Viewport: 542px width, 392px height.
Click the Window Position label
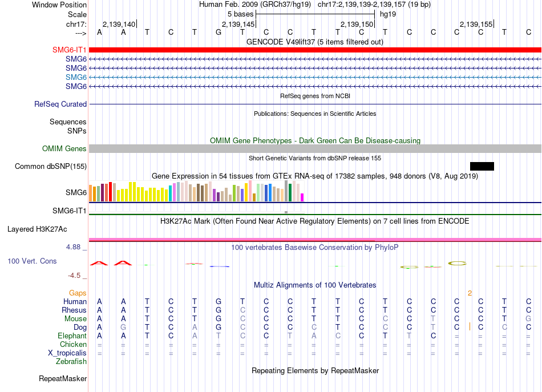(59, 5)
